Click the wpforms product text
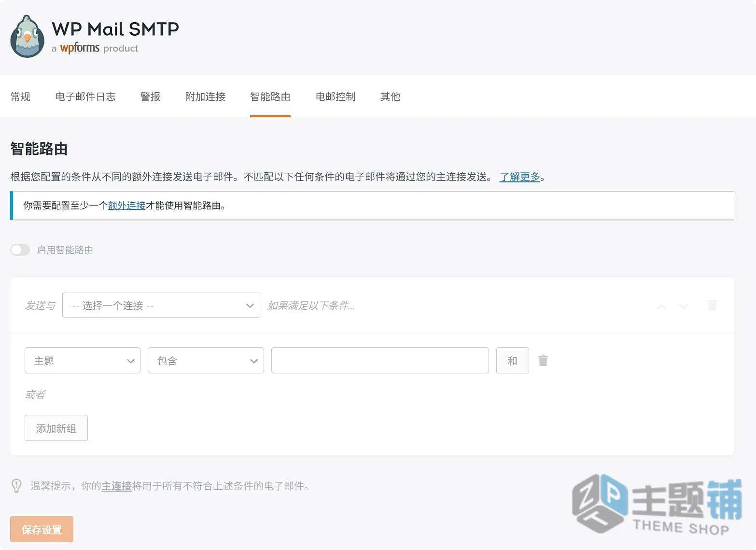Image resolution: width=756 pixels, height=550 pixels. tap(95, 48)
